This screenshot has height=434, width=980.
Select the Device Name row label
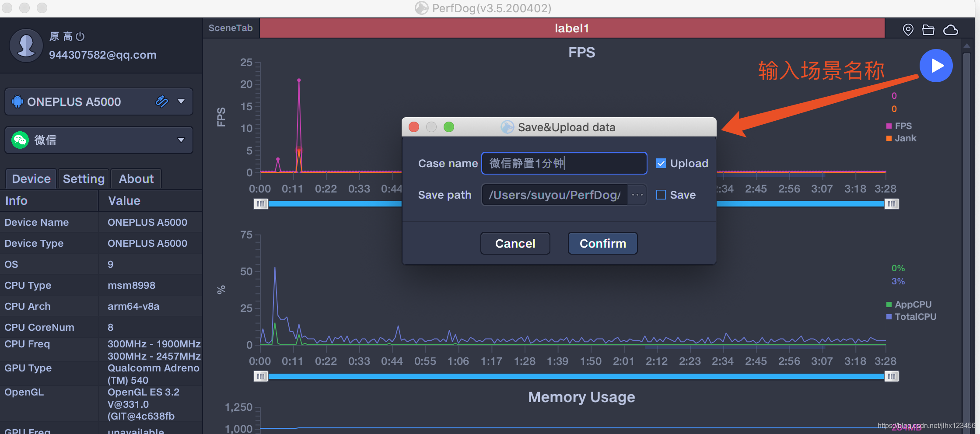(37, 222)
